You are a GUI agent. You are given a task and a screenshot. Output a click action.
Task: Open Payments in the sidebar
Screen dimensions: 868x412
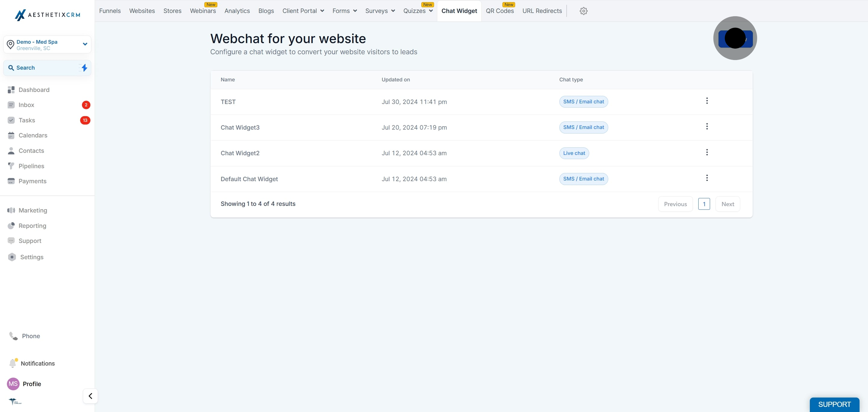32,181
